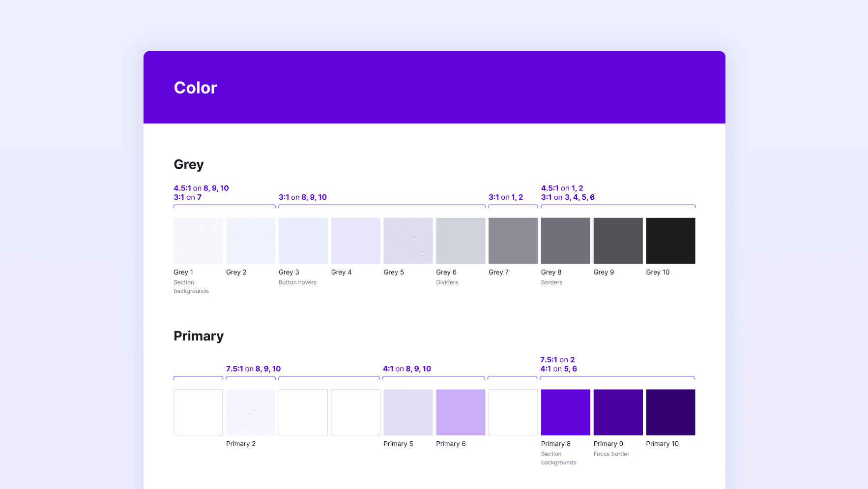Click the 'Focus border' caption under Primary 9
Screen dimensions: 868x489
611,454
